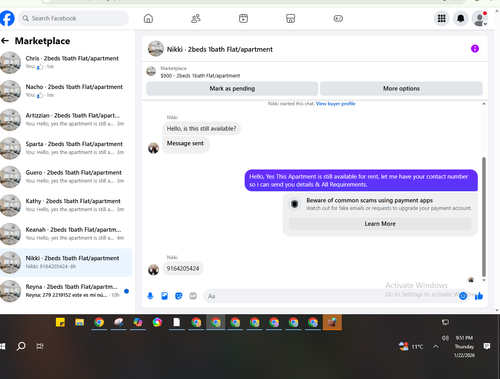Click Learn More in scam warning

click(380, 224)
